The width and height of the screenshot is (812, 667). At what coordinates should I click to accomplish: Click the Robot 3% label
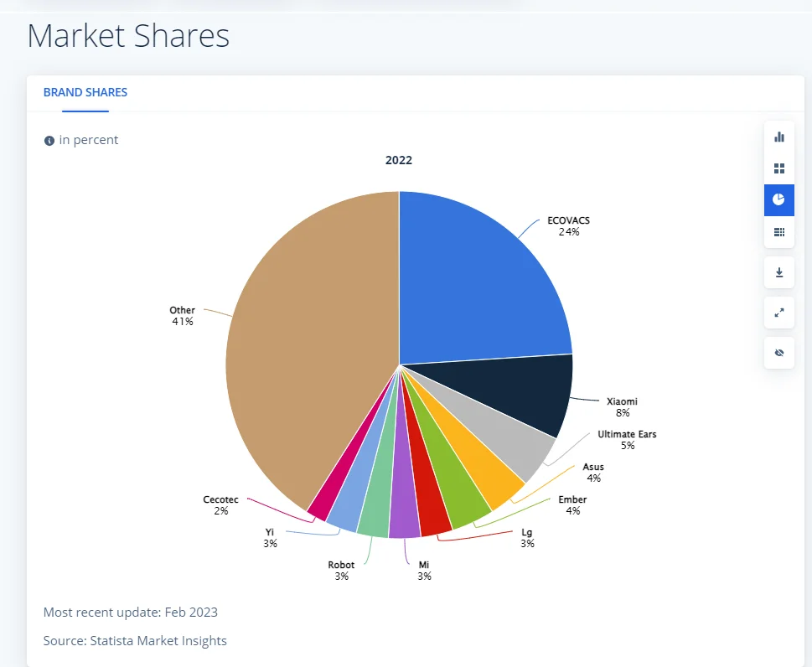(341, 570)
